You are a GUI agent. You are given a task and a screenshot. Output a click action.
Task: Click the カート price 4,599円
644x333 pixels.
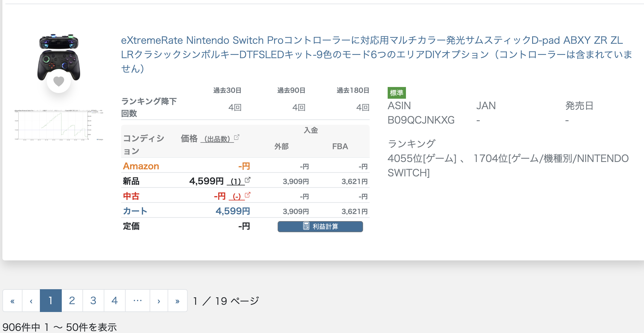233,211
